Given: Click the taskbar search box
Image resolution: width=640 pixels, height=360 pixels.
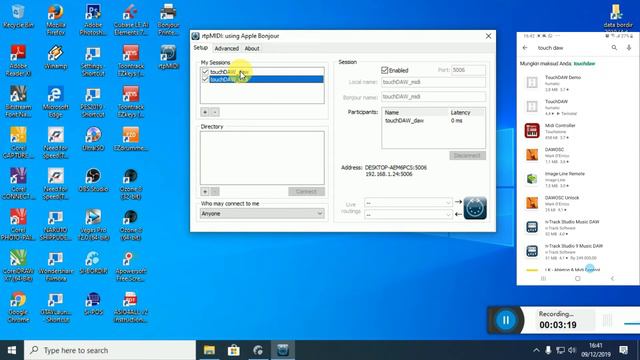Looking at the screenshot, I should (x=110, y=350).
